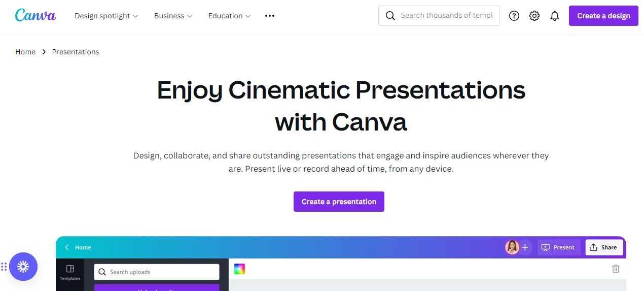Viewport: 644px width, 291px height.
Task: Click the Share button in editor
Action: pos(604,247)
